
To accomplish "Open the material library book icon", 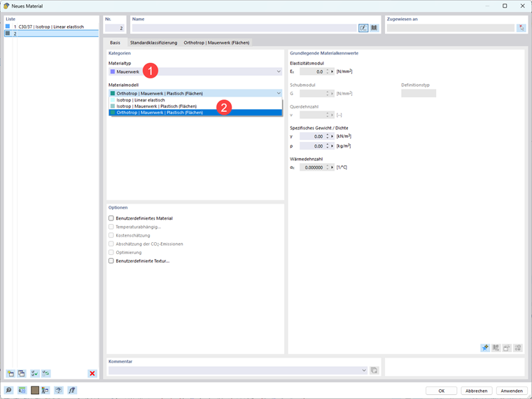I will pos(374,28).
